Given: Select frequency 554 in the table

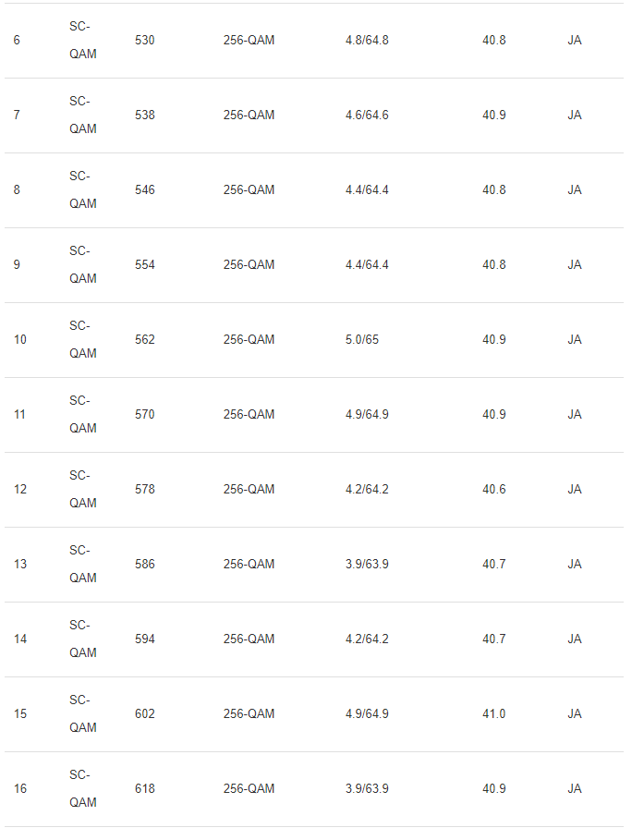Looking at the screenshot, I should pyautogui.click(x=145, y=265).
